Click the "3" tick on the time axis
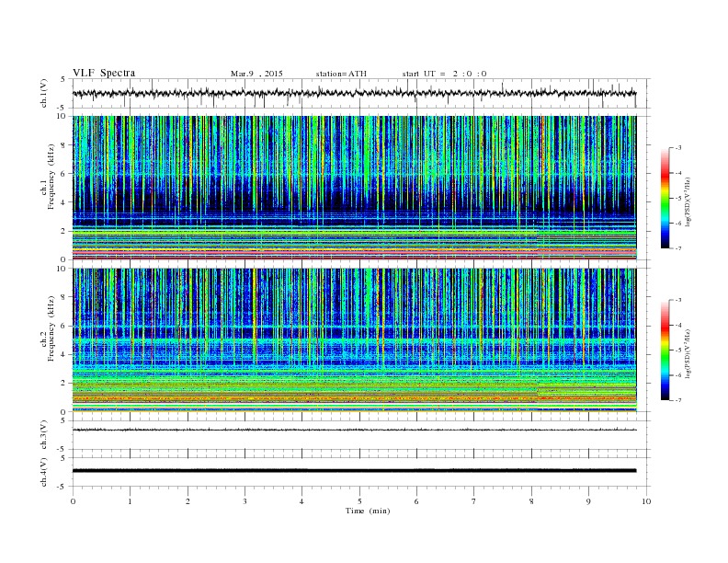 point(245,501)
